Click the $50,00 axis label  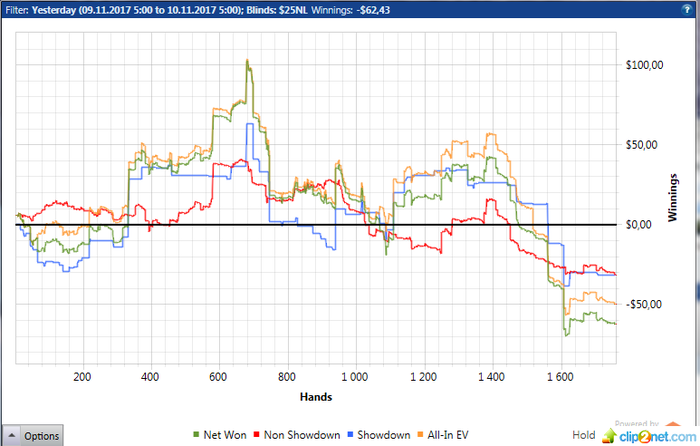642,145
